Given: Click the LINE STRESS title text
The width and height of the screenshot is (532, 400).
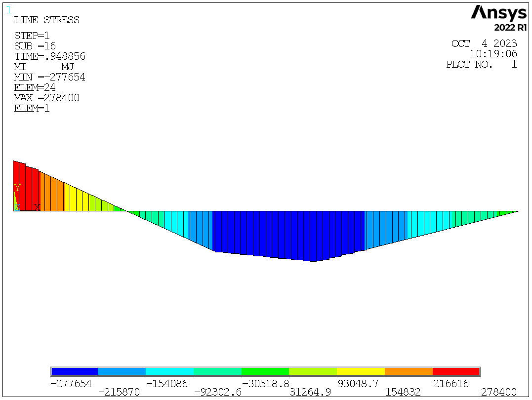Looking at the screenshot, I should (46, 20).
